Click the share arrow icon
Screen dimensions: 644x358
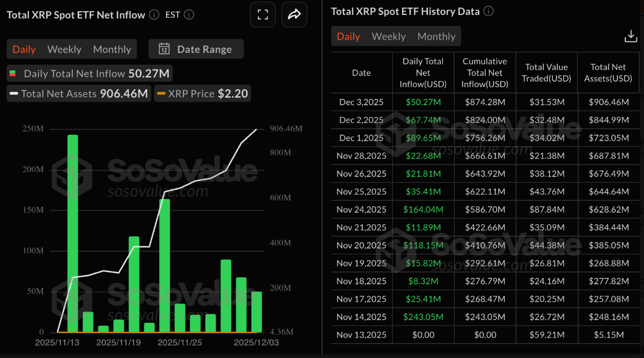coord(294,14)
